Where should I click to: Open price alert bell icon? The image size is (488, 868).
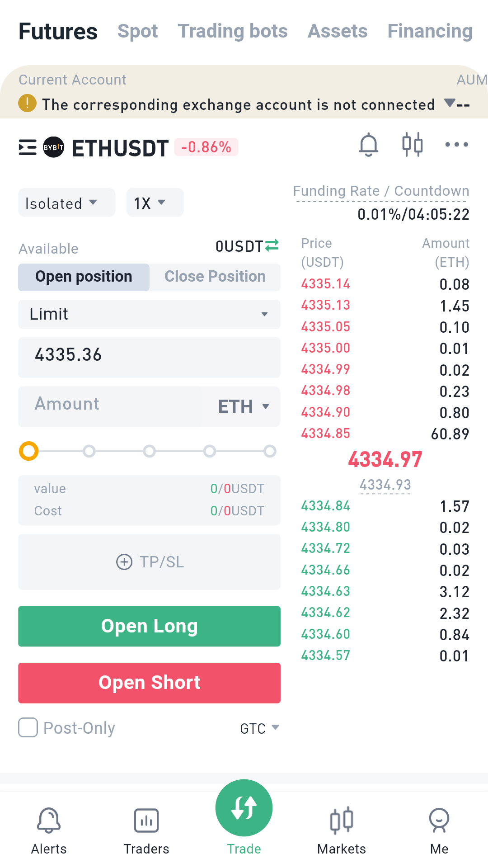point(368,145)
